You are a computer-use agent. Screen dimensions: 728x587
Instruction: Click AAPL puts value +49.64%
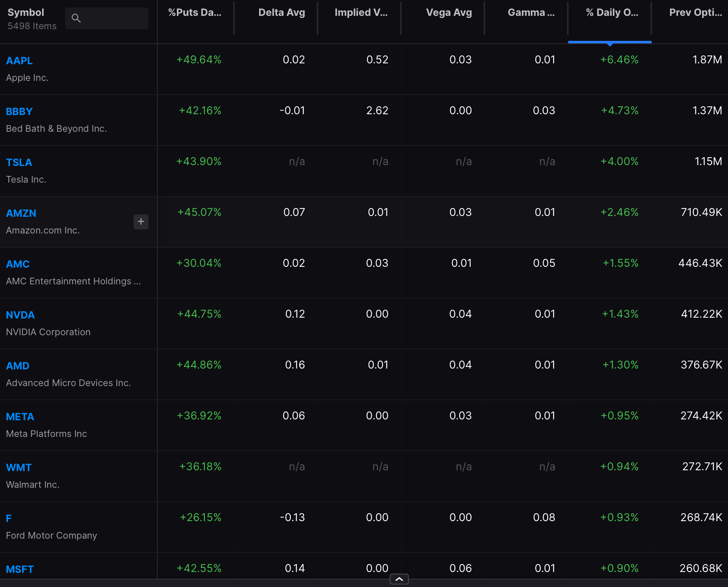coord(199,60)
